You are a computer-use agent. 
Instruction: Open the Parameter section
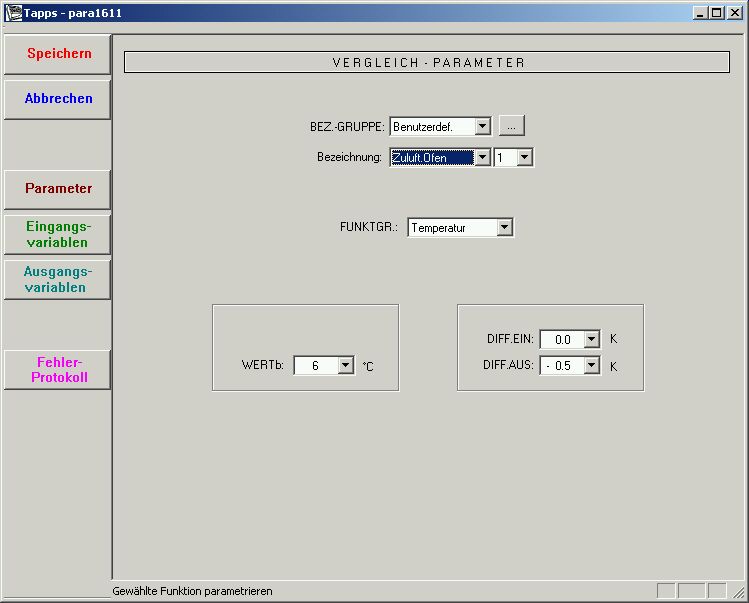point(58,189)
